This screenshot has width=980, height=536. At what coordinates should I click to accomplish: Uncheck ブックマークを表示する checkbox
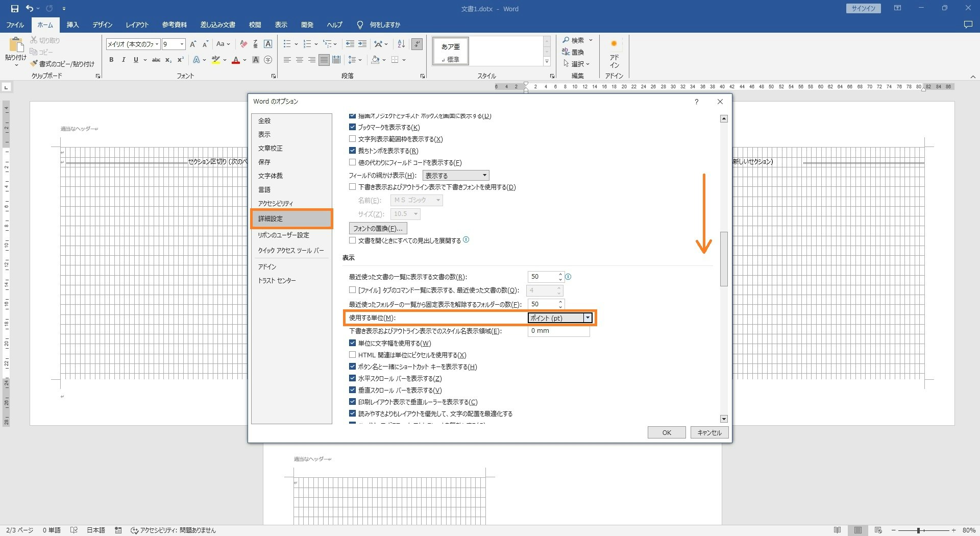(352, 127)
